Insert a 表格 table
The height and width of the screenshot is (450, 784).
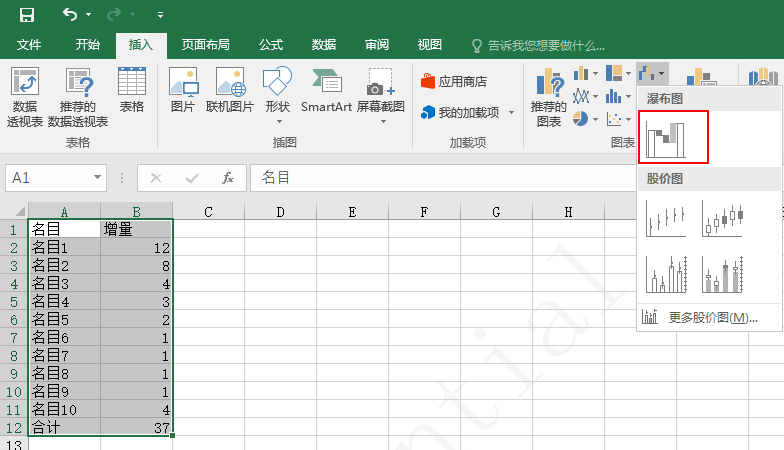[x=132, y=90]
